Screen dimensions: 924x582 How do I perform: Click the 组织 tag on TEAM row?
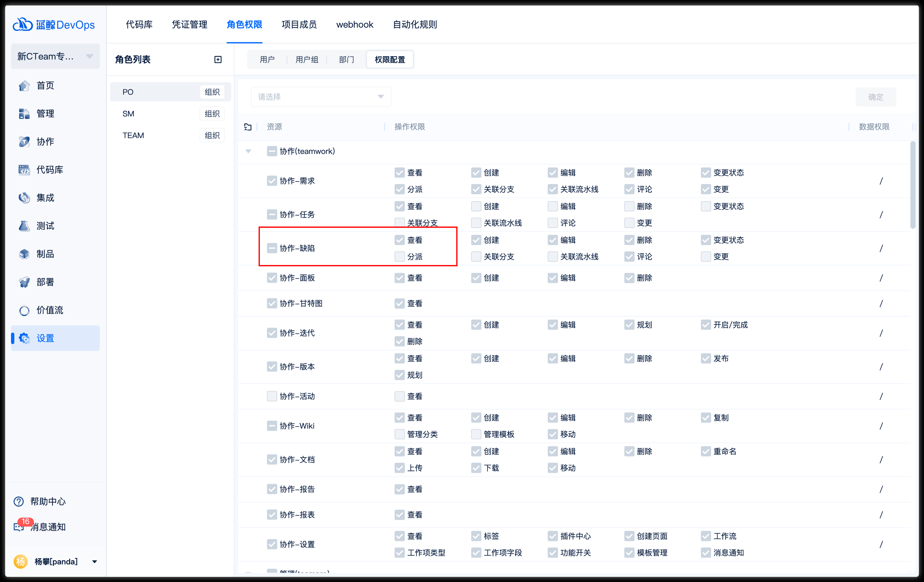pyautogui.click(x=212, y=135)
